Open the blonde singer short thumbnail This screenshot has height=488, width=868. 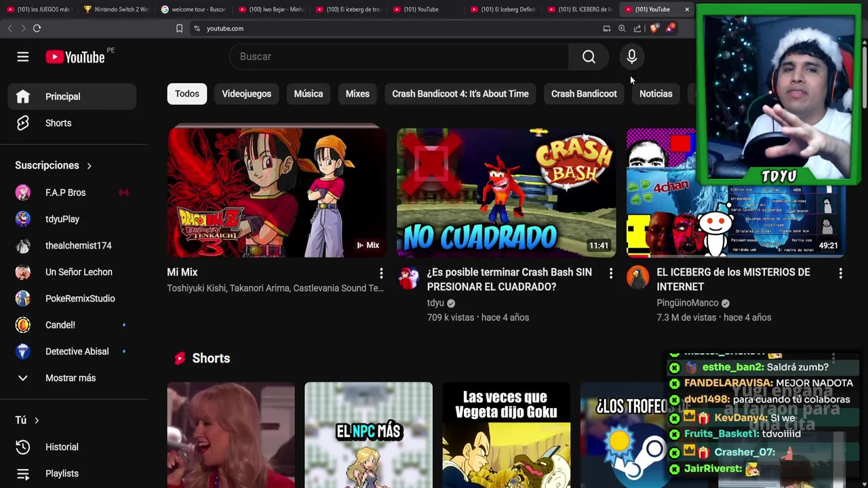[x=231, y=434]
